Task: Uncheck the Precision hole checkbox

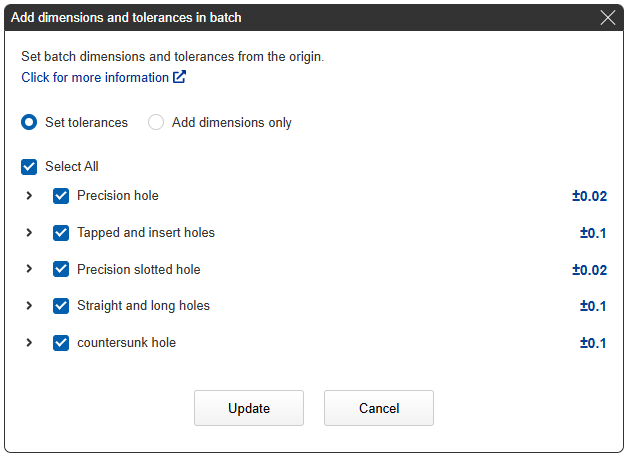Action: pos(61,196)
